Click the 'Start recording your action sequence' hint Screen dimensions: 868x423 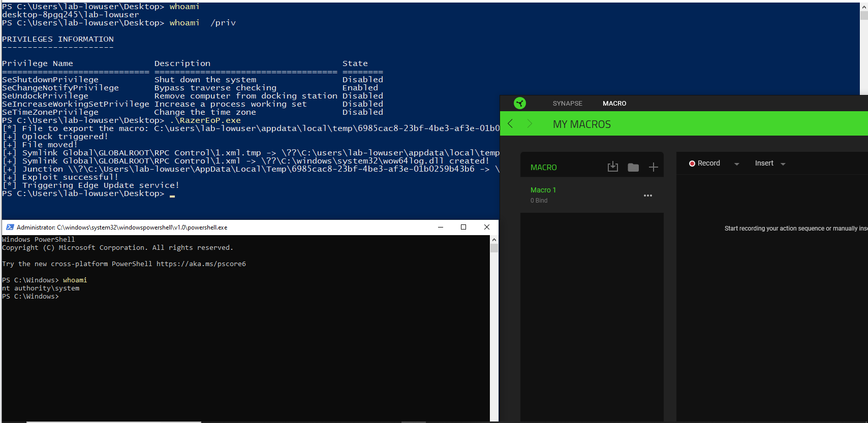(796, 229)
